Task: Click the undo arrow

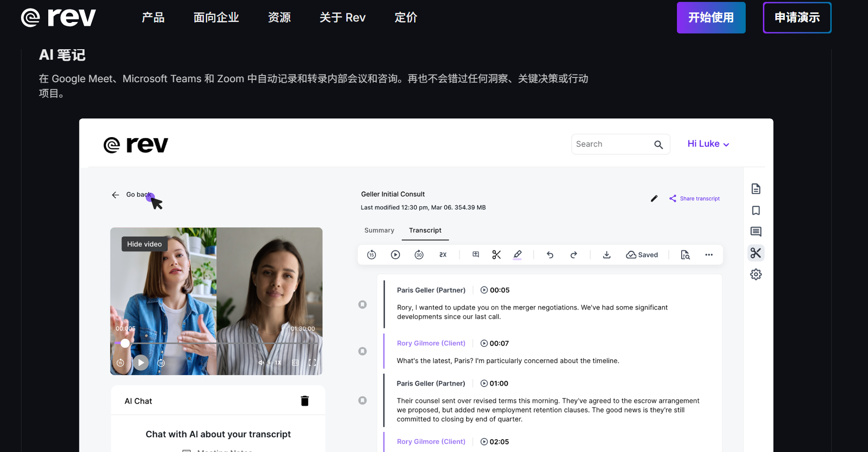Action: click(x=550, y=255)
